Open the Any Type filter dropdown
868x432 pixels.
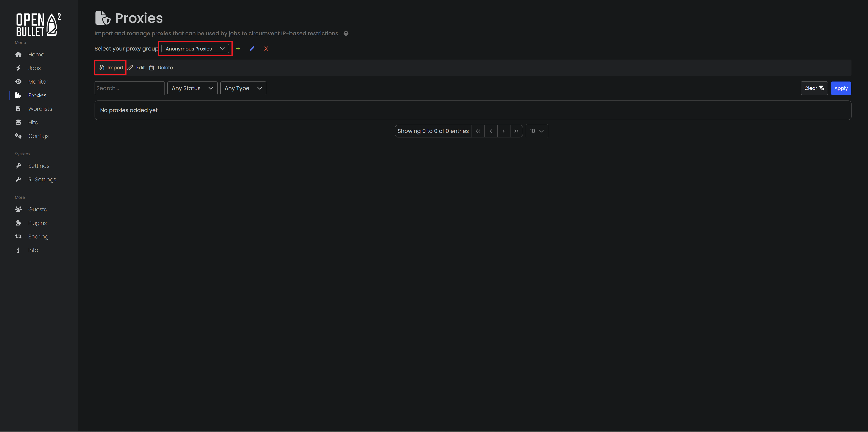243,88
